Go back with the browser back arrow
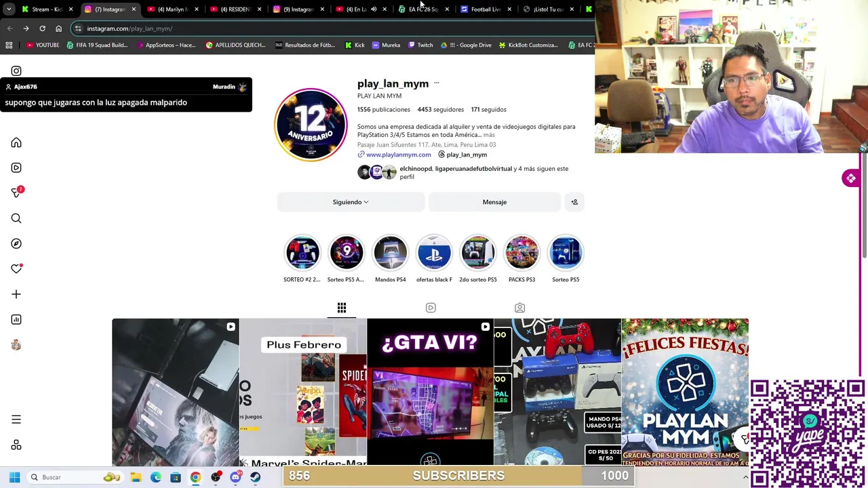The height and width of the screenshot is (488, 868). (9, 28)
